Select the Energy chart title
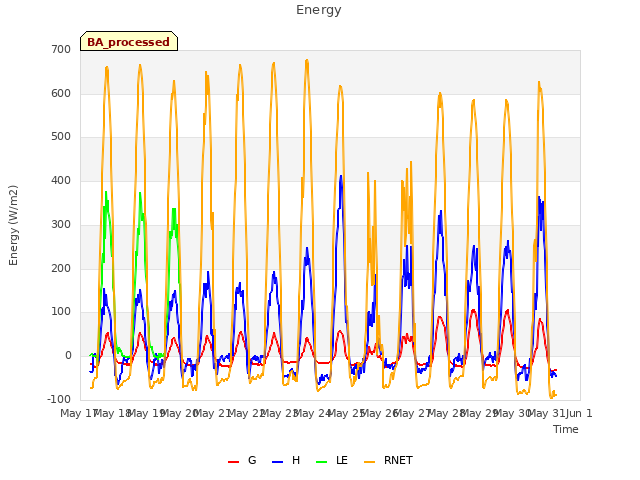This screenshot has width=640, height=480. point(319,10)
